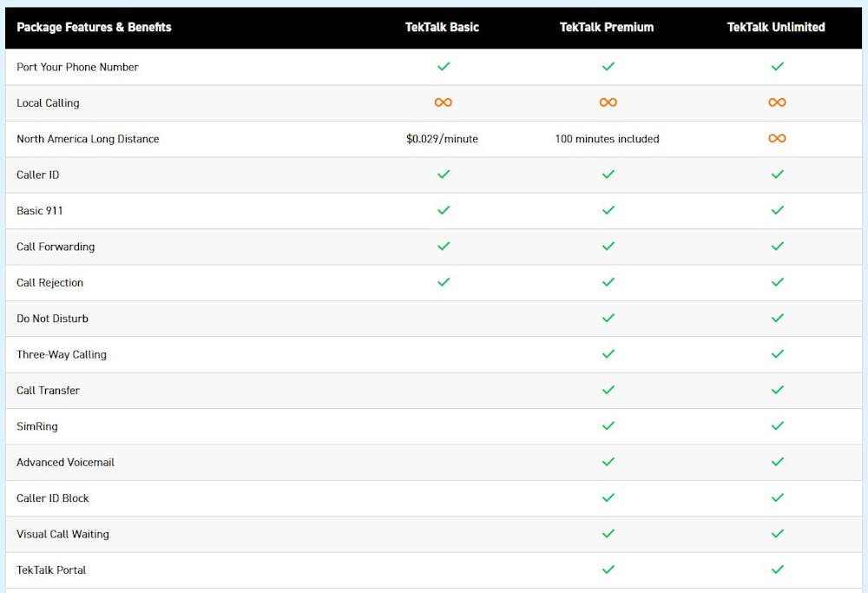Click the TekTalk Premium TekTalk Portal checkmark

click(608, 570)
